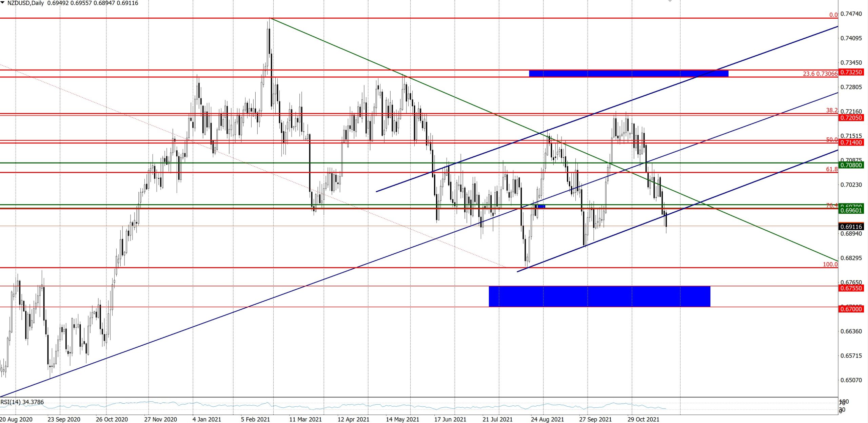
Task: Select the large blue rectangle near 0.67550
Action: [x=599, y=296]
